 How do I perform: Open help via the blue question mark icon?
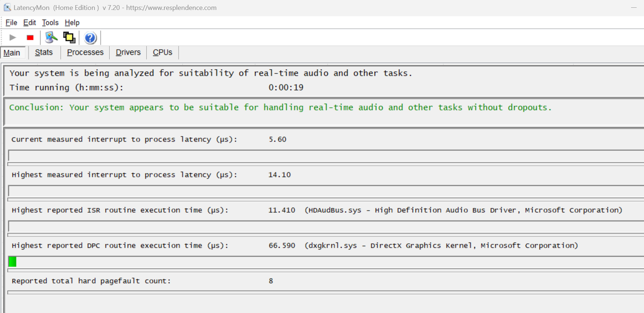(90, 38)
